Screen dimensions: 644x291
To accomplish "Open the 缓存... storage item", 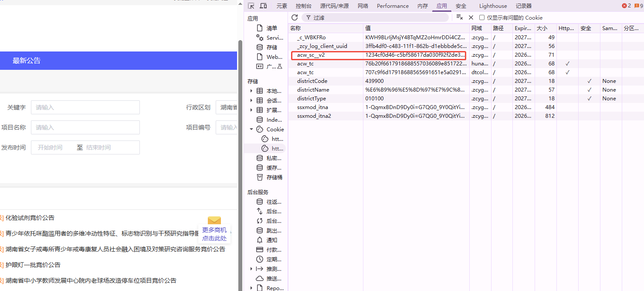I will 268,168.
